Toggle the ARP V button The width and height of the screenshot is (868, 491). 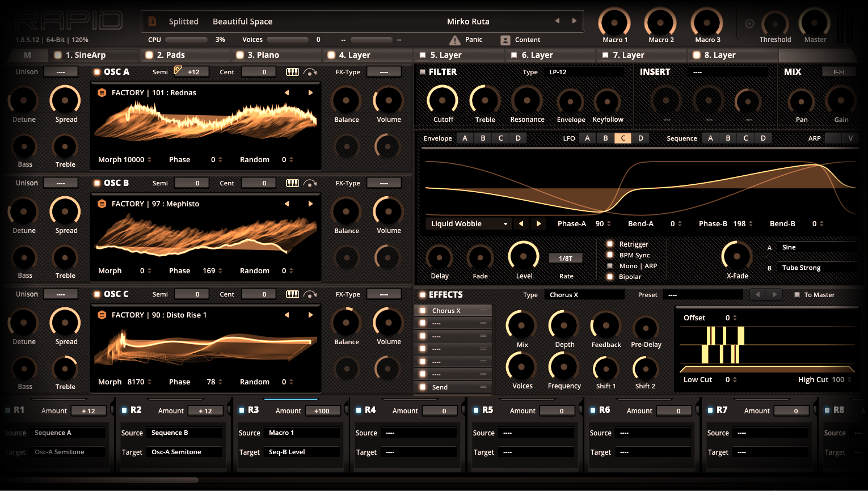pyautogui.click(x=850, y=138)
